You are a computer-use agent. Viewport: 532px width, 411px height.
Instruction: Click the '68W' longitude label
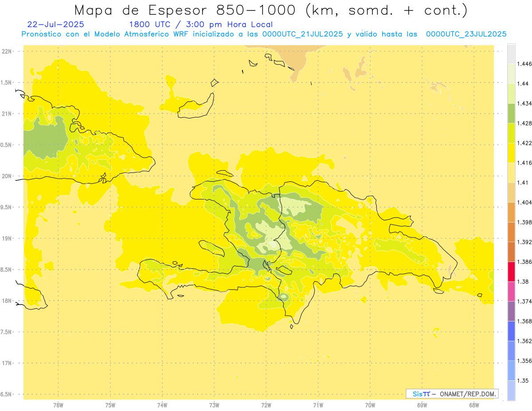click(x=474, y=405)
